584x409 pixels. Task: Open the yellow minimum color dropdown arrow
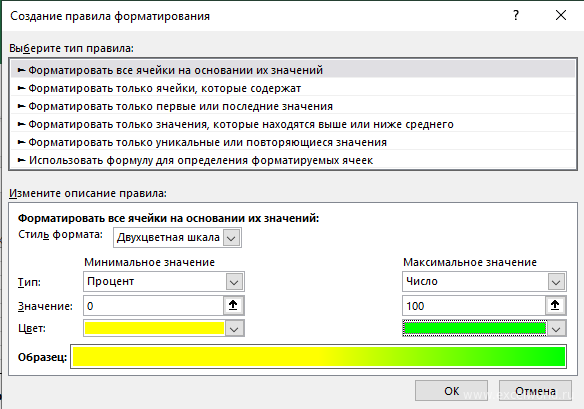pyautogui.click(x=234, y=329)
